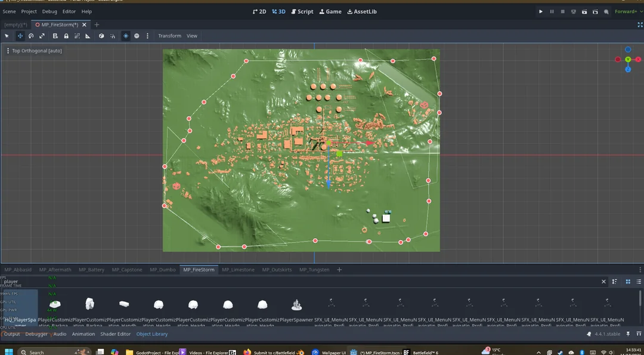Toggle environment preview globe icon
Screen dimensions: 644x355
[137, 36]
